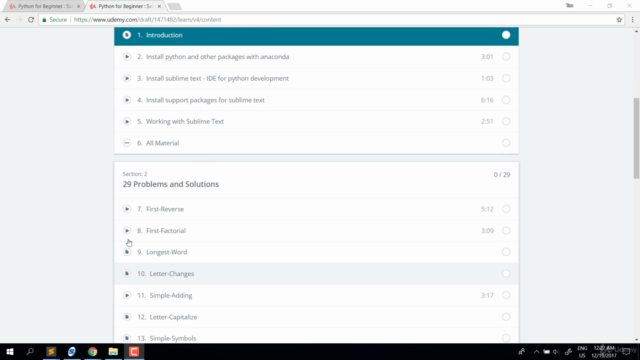Image resolution: width=640 pixels, height=360 pixels.
Task: Click document icon for Simple-Symbols
Action: pyautogui.click(x=127, y=338)
